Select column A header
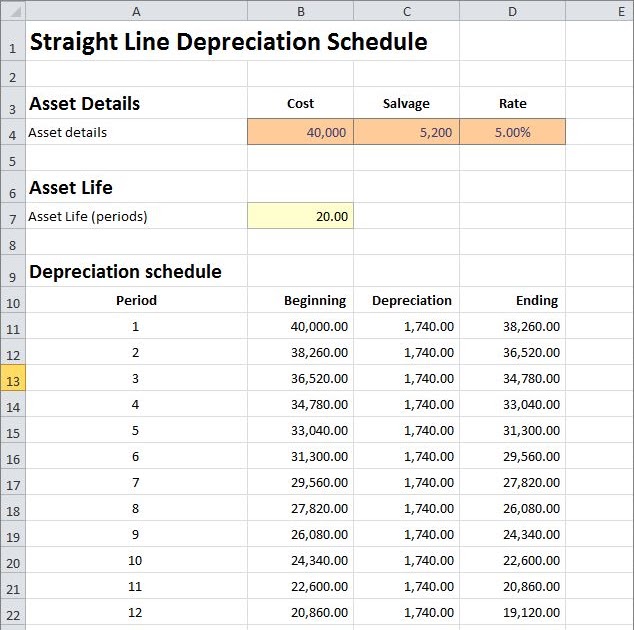The width and height of the screenshot is (634, 630). point(136,11)
